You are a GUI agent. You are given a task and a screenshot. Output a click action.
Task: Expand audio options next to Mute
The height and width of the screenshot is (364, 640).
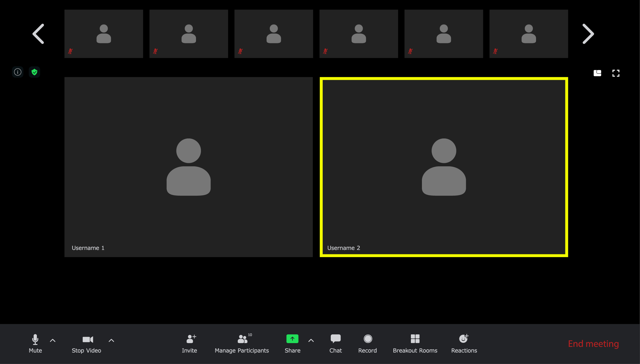point(53,340)
